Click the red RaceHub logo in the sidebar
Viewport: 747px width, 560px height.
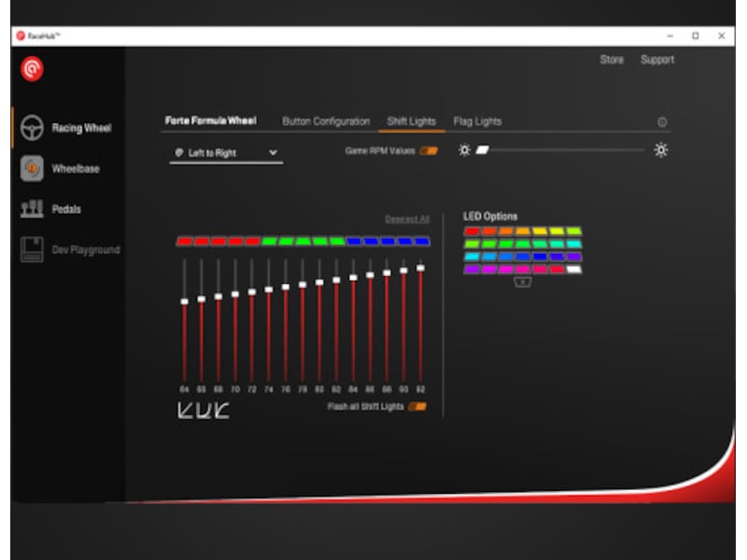click(32, 69)
